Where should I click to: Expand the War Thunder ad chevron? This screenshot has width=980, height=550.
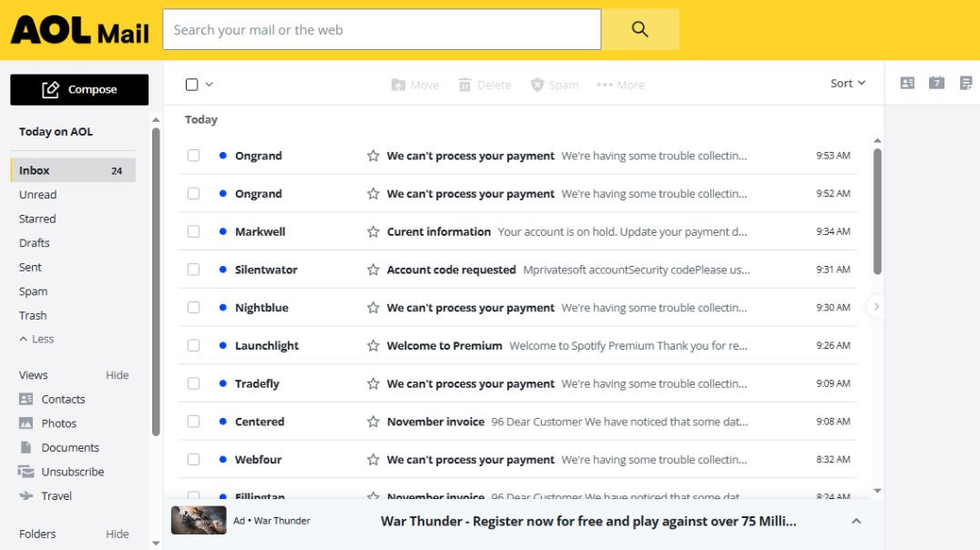[856, 521]
